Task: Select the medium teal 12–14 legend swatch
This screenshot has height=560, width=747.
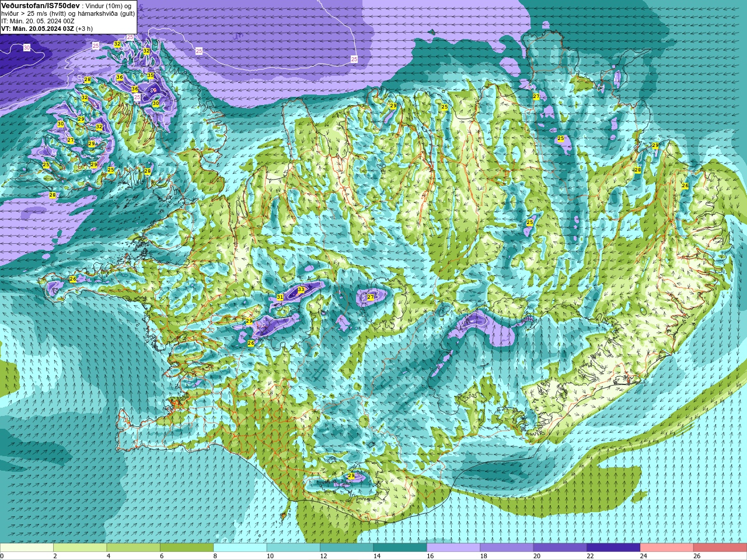Action: [347, 548]
